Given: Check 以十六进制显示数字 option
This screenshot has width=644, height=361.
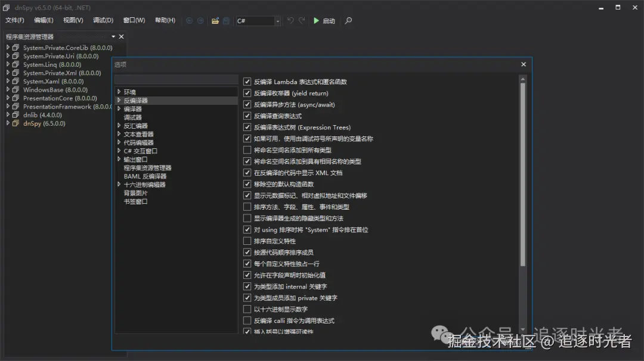Looking at the screenshot, I should (x=247, y=309).
